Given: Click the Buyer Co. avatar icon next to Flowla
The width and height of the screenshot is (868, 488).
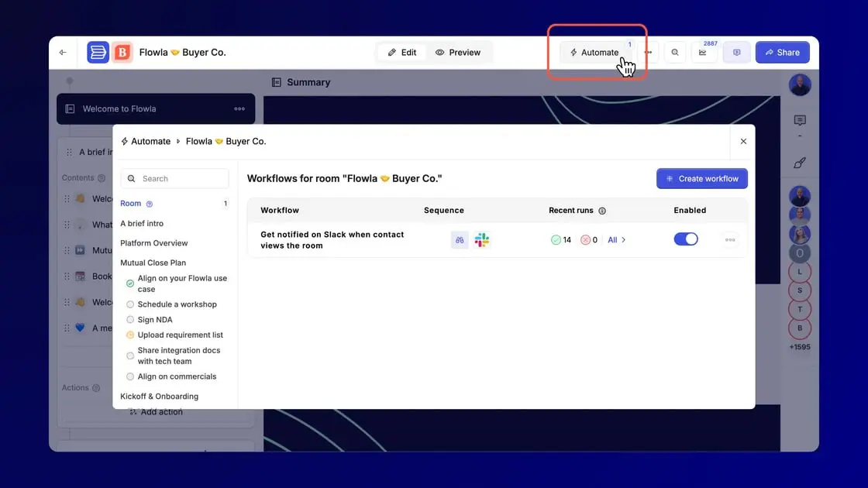Looking at the screenshot, I should (122, 52).
